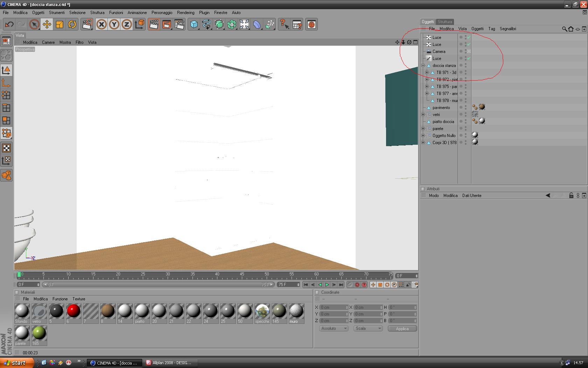This screenshot has height=368, width=588.
Task: Expand the Corpi 3D object
Action: click(423, 143)
